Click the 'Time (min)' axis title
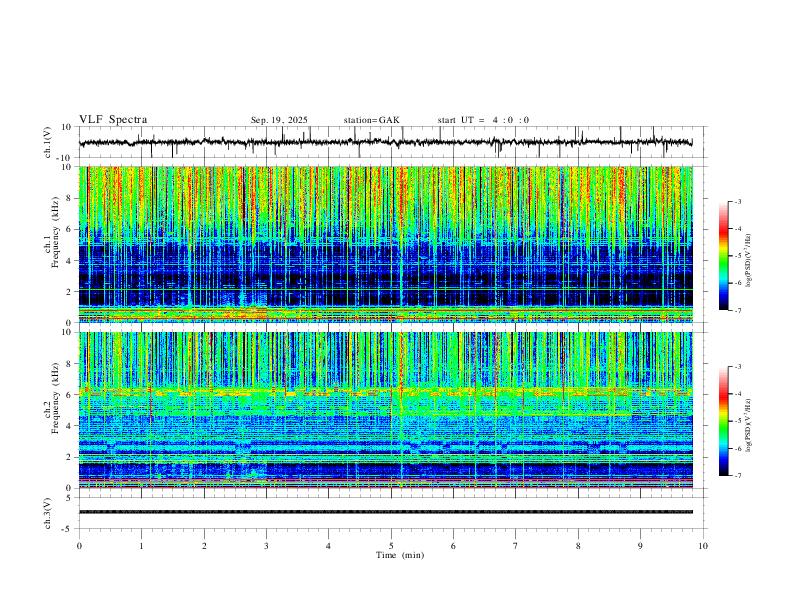This screenshot has width=792, height=612. pyautogui.click(x=400, y=555)
